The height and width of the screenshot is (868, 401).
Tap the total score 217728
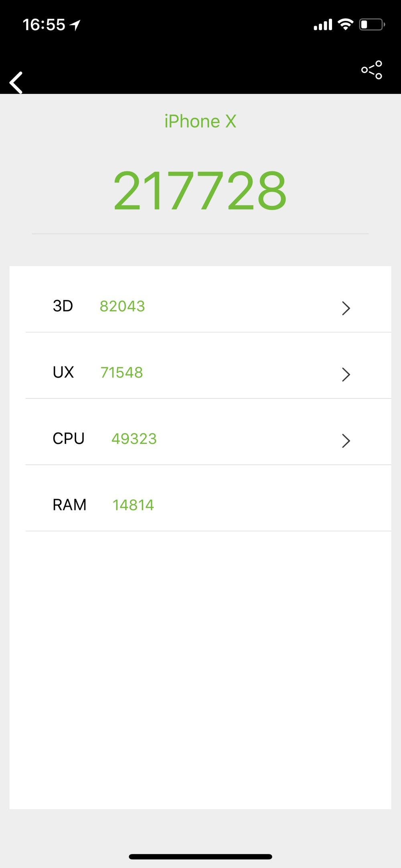coord(200,190)
